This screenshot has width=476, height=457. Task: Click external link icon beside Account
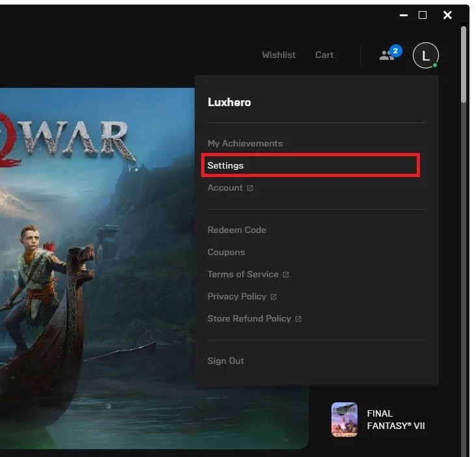coord(250,188)
